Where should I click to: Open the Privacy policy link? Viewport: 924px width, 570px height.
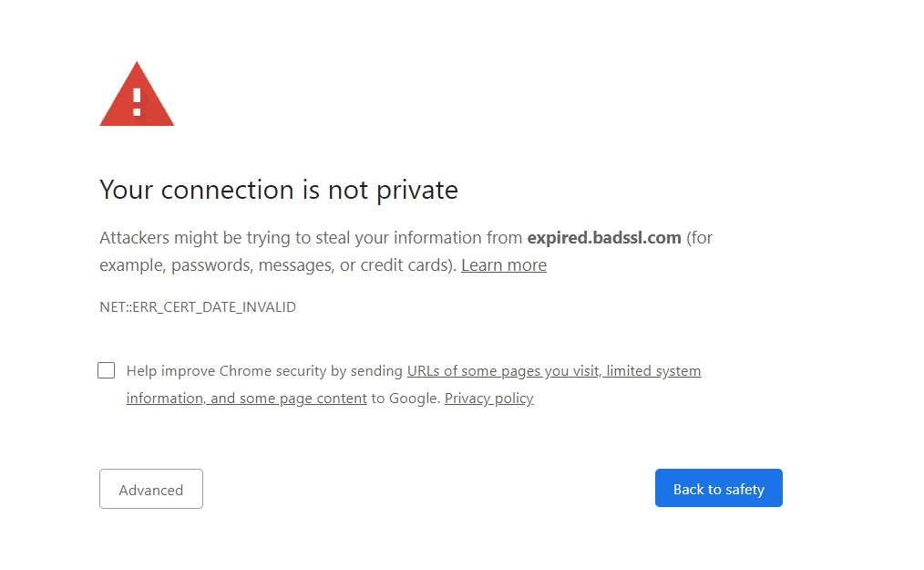click(488, 399)
